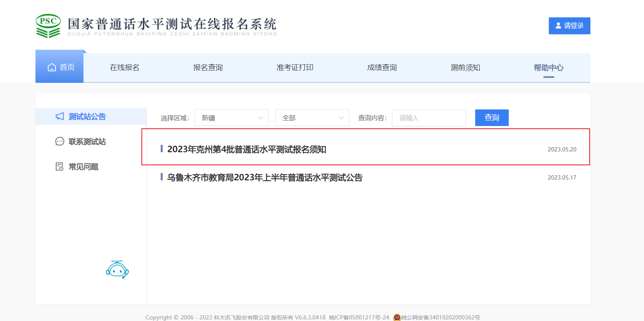644x321 pixels.
Task: Open the 帮助中心 tab
Action: pos(548,67)
